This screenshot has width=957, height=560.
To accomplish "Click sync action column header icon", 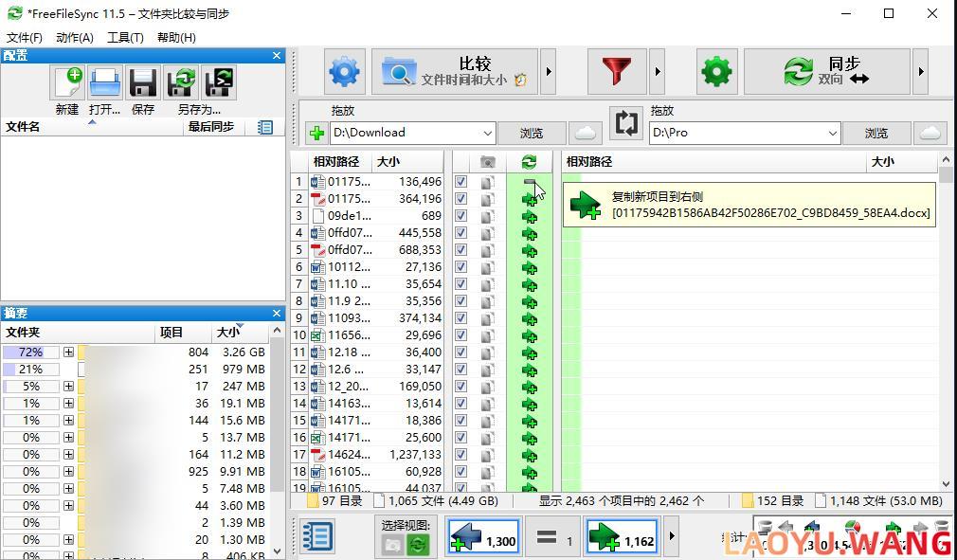I will 529,162.
